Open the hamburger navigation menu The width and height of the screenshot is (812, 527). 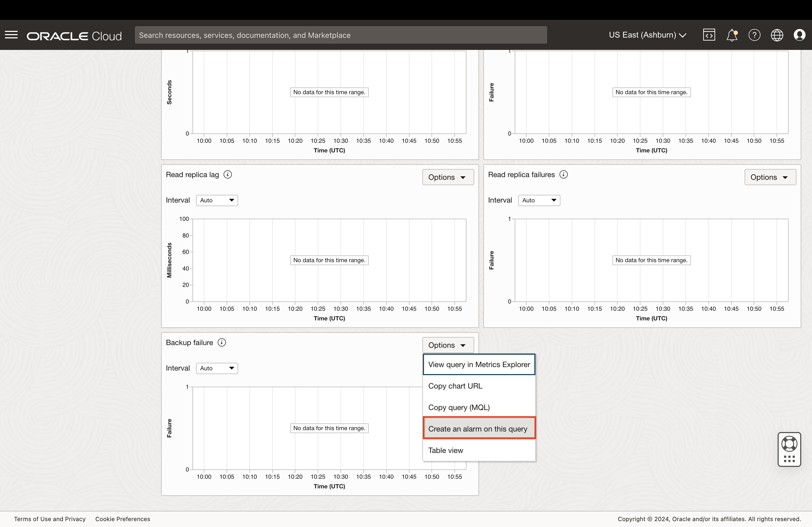[x=11, y=35]
